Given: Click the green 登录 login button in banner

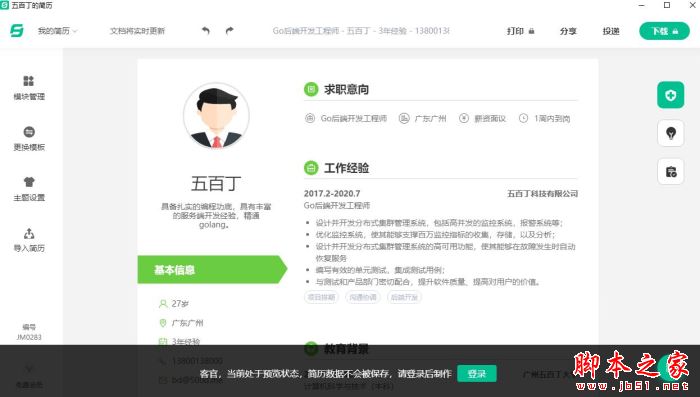Looking at the screenshot, I should coord(477,374).
